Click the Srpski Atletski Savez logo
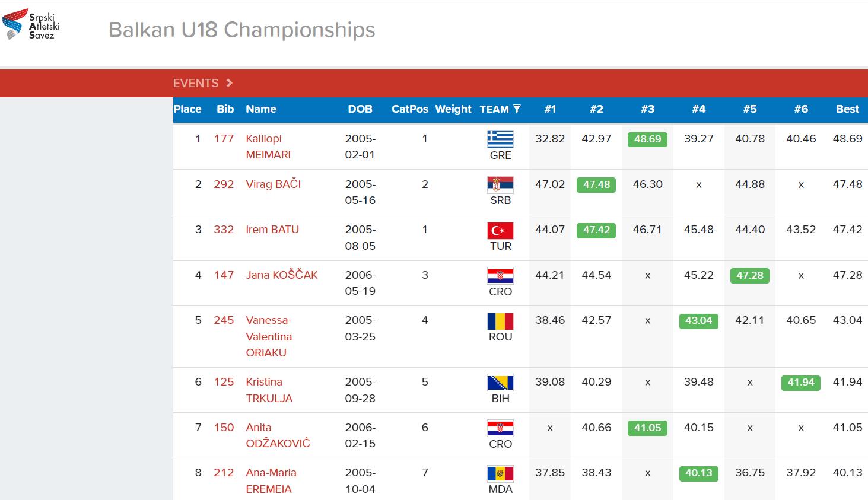This screenshot has width=868, height=500. tap(31, 24)
